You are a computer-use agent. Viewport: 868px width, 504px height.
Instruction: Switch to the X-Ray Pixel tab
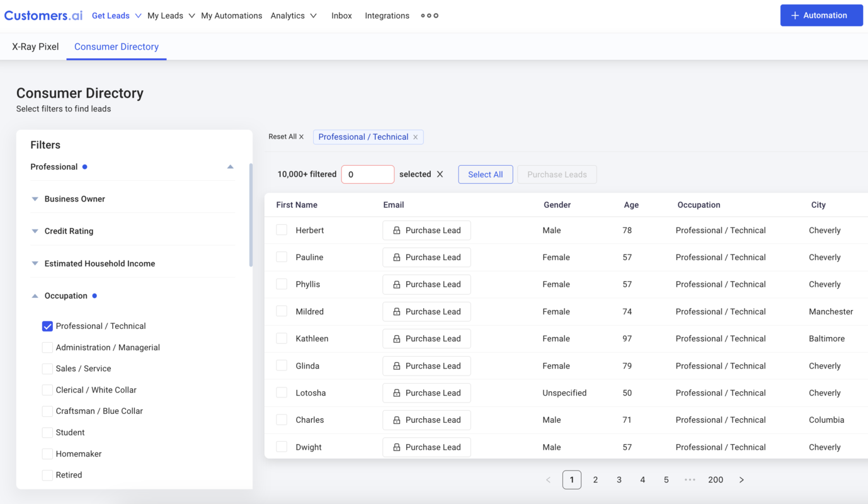click(x=35, y=46)
